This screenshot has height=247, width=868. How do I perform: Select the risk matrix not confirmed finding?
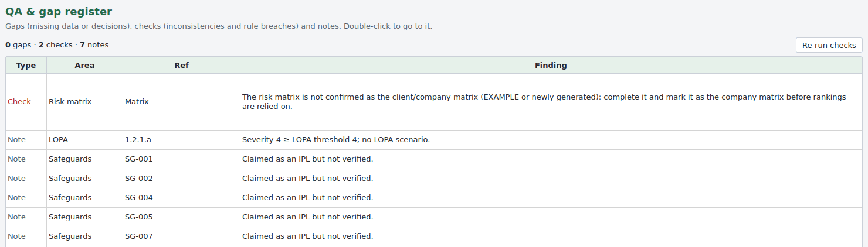(x=551, y=102)
